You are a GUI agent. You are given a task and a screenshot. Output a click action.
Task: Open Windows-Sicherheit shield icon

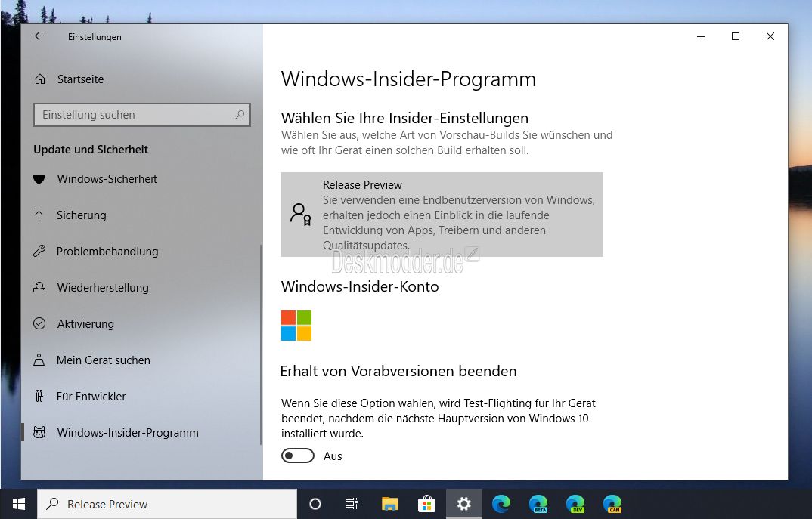[39, 179]
